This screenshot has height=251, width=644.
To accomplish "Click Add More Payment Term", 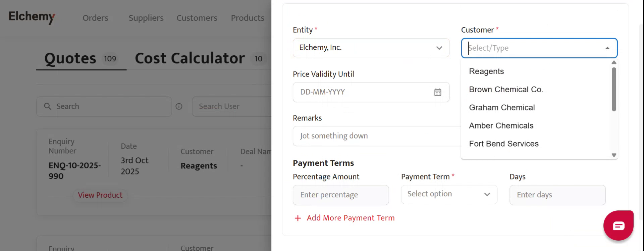I will pyautogui.click(x=351, y=218).
